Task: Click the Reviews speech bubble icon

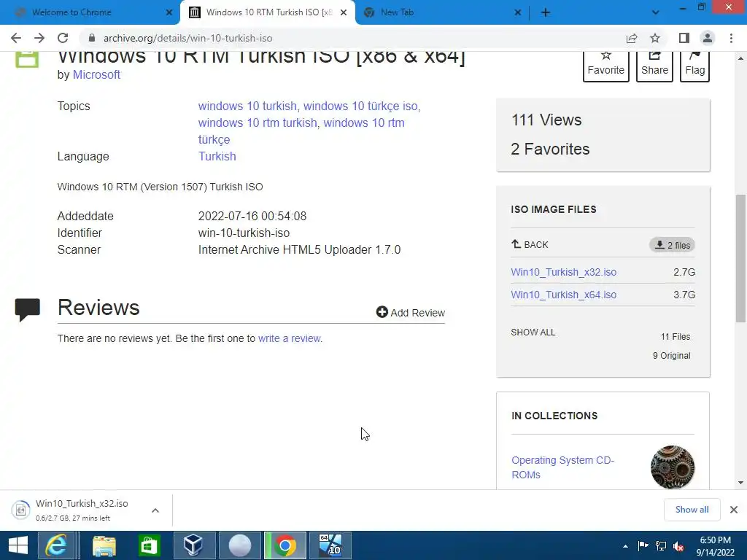Action: point(28,309)
